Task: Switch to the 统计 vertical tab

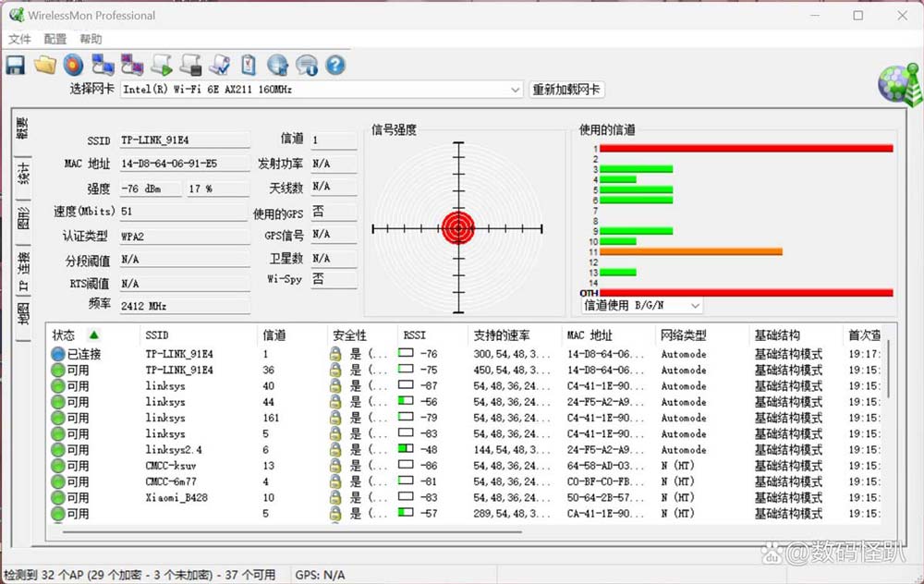Action: 22,175
